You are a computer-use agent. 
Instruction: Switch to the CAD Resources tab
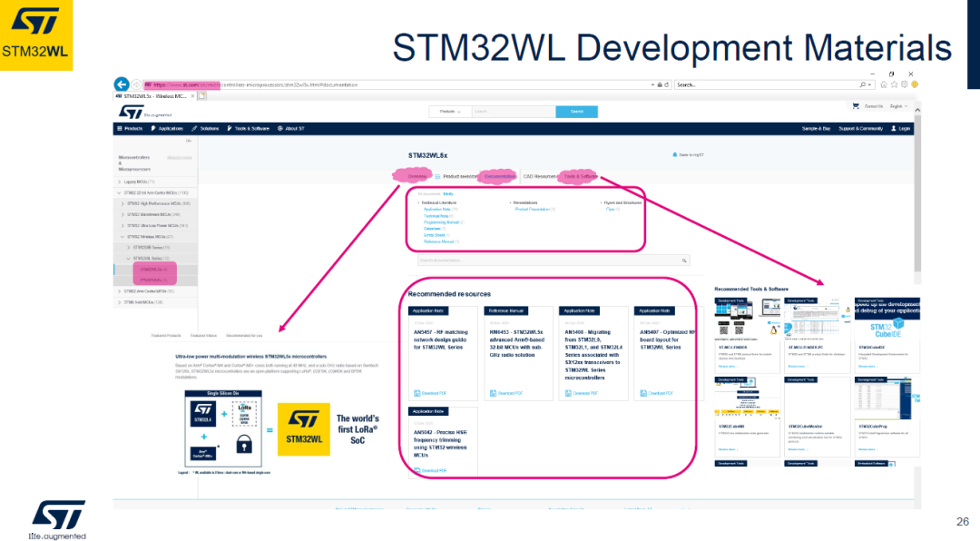pos(539,176)
